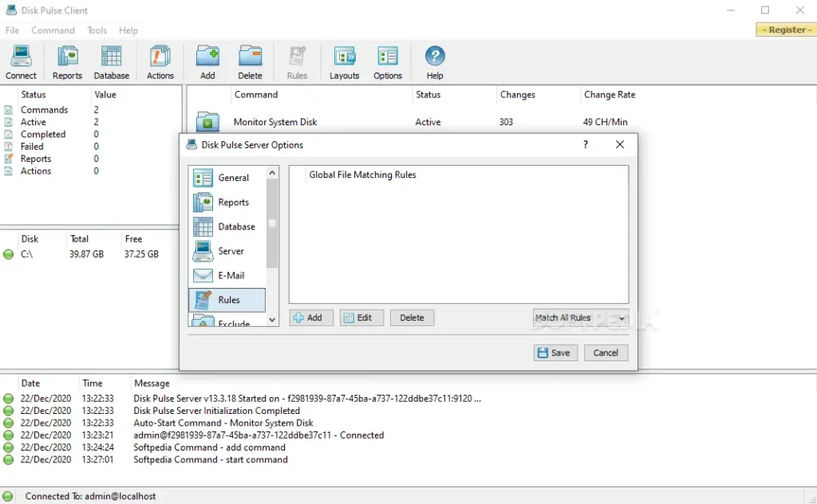Open Reports from the main toolbar
The width and height of the screenshot is (817, 504).
click(67, 62)
